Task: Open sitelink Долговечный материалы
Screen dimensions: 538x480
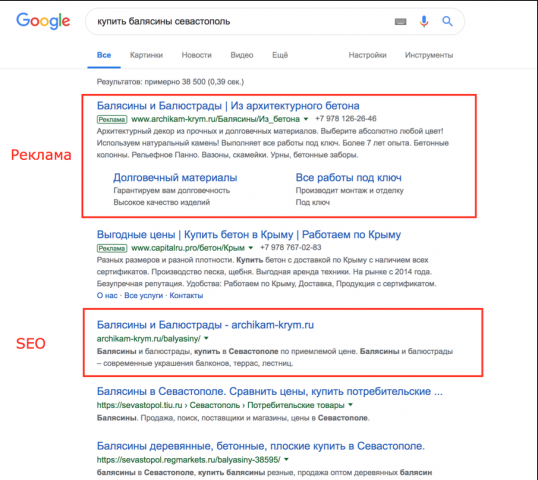Action: pos(175,177)
